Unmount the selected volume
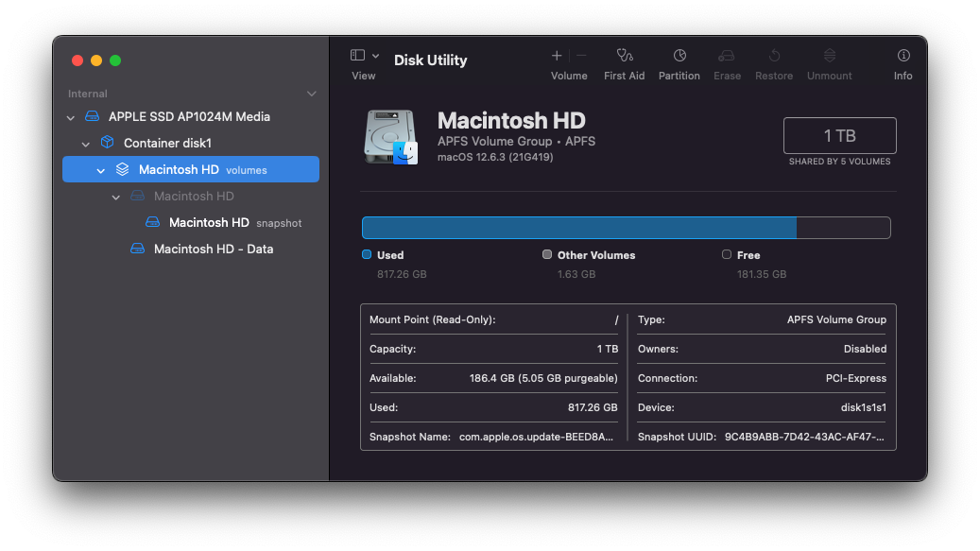 click(x=829, y=60)
